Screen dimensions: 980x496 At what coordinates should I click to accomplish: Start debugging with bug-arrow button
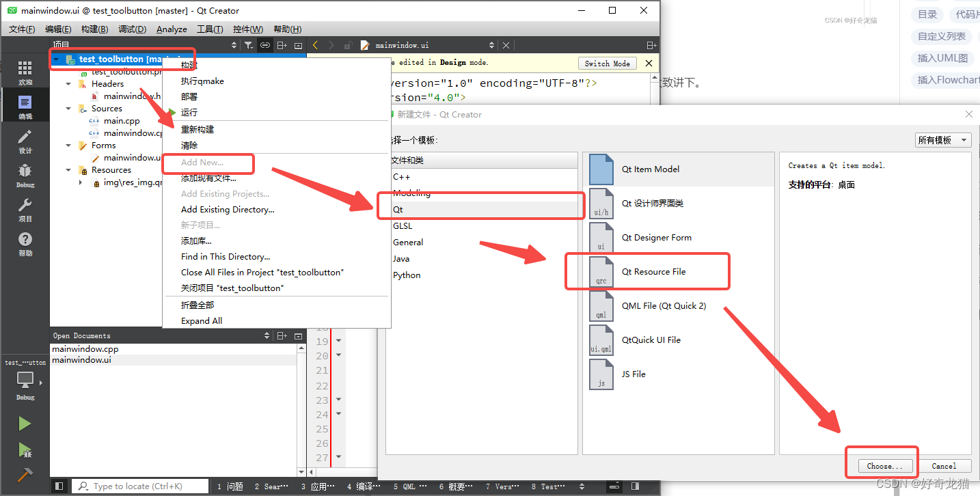tap(25, 450)
